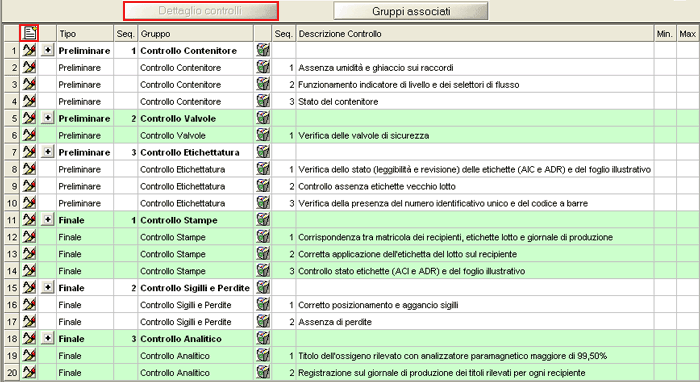
Task: Expand the Preliminare Controllo Contenitore group
Action: (47, 50)
